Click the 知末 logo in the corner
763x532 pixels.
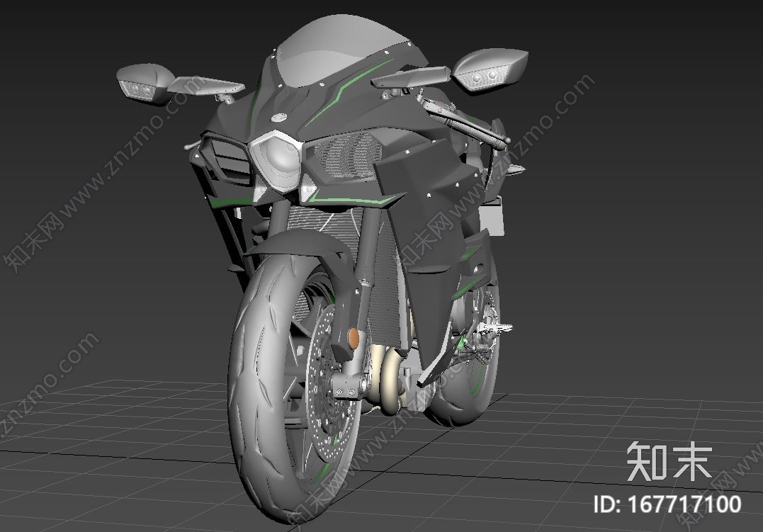[669, 460]
